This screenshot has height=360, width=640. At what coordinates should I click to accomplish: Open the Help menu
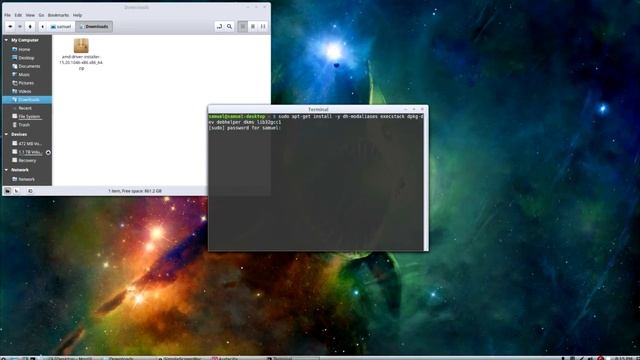click(x=78, y=15)
